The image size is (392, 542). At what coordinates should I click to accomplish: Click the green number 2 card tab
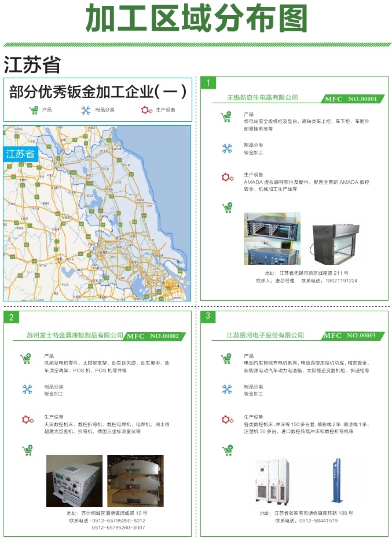click(10, 317)
